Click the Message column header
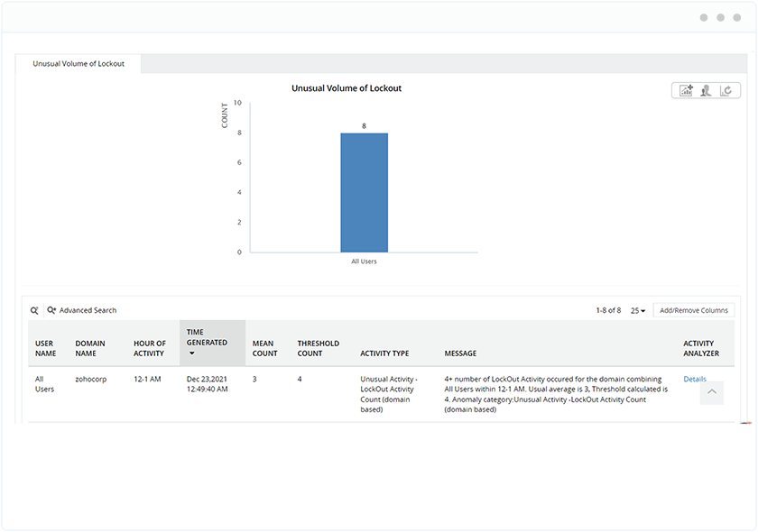This screenshot has height=532, width=758. click(x=460, y=353)
